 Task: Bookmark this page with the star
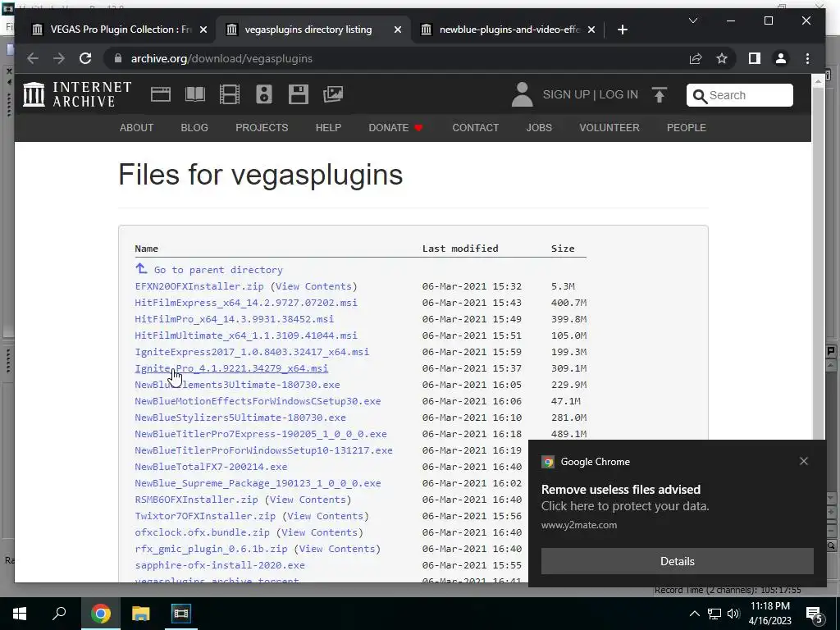click(x=722, y=58)
